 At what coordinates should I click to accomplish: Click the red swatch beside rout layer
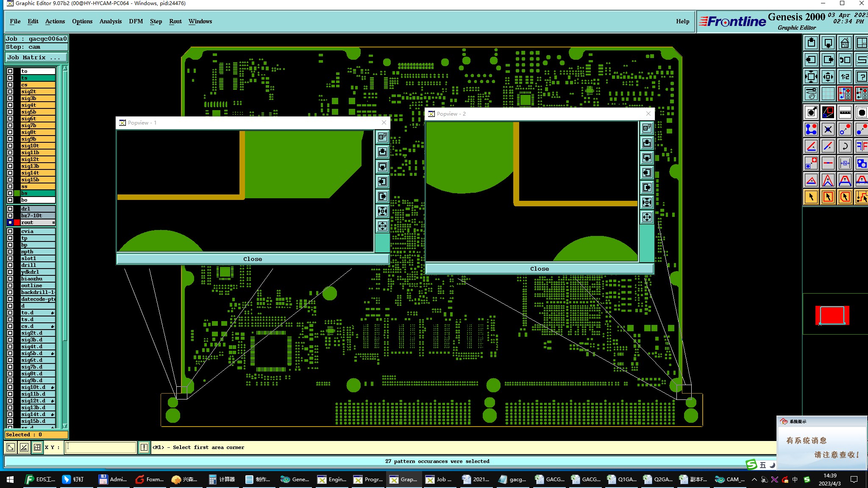point(17,222)
